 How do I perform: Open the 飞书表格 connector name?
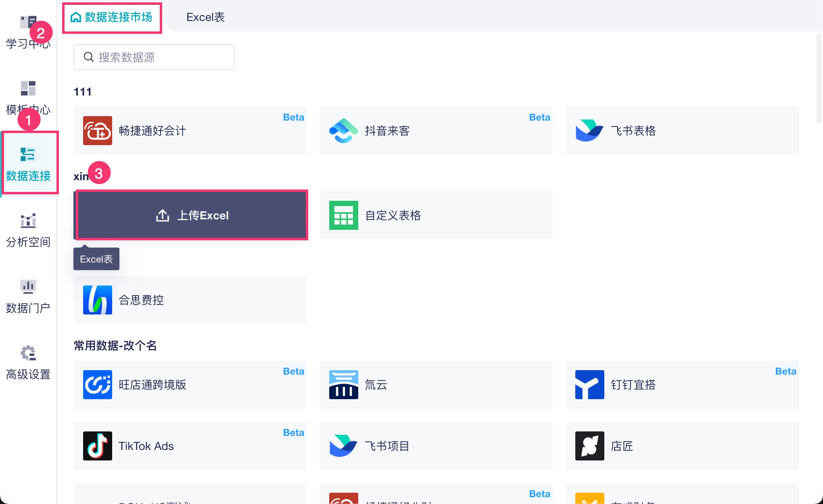click(633, 131)
